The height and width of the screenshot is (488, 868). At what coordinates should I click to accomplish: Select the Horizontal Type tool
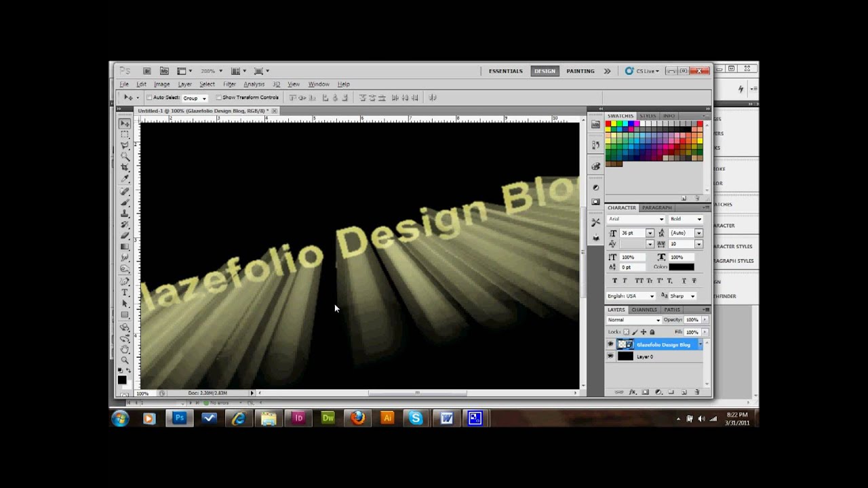tap(125, 293)
